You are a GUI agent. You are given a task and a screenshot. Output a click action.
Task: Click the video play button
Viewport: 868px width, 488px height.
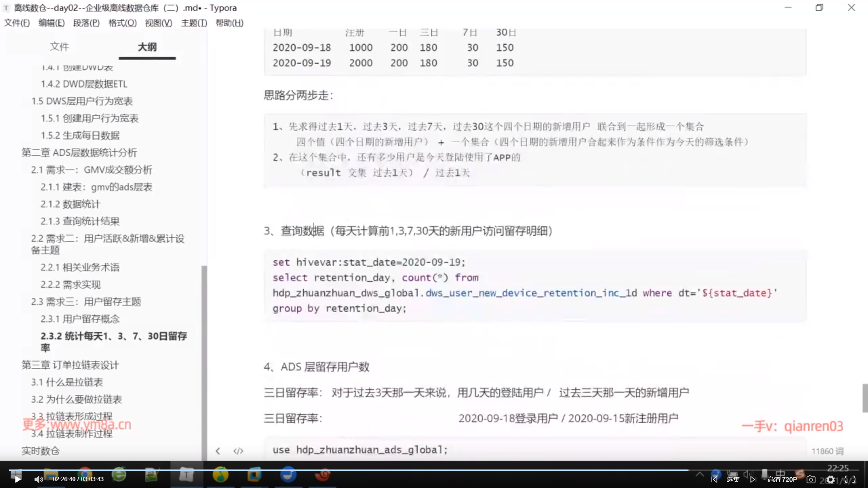(x=18, y=479)
